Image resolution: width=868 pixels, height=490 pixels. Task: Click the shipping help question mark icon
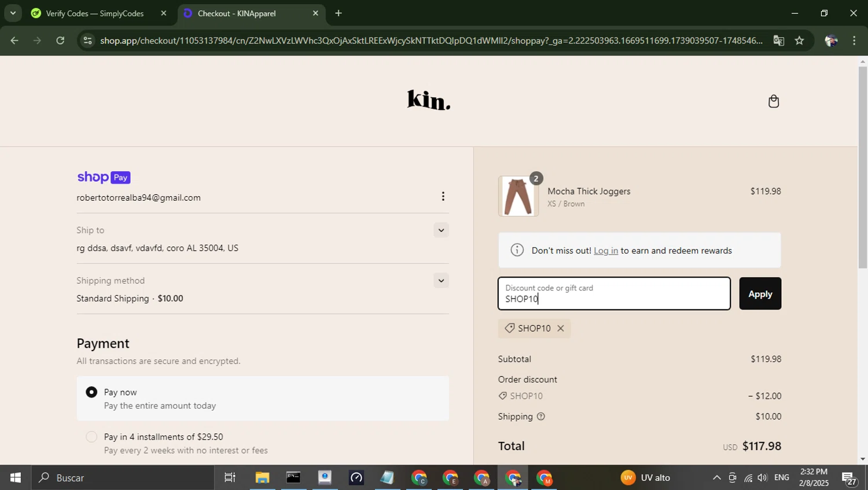(540, 417)
